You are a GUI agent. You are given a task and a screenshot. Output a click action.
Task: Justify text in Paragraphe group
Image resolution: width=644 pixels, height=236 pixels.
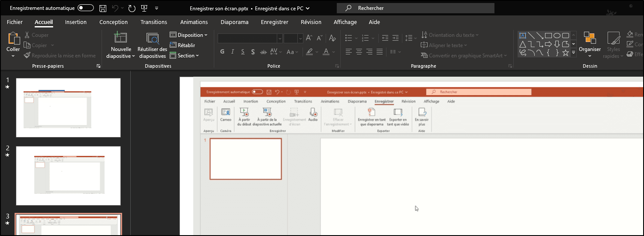click(380, 52)
